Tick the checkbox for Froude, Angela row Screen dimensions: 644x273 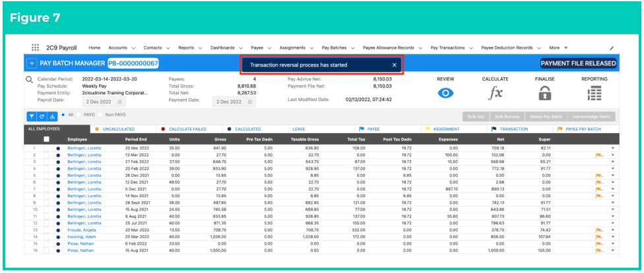click(x=47, y=230)
